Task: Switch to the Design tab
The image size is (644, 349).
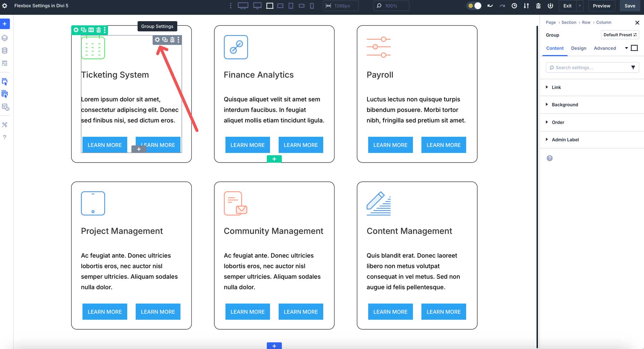Action: pyautogui.click(x=579, y=48)
